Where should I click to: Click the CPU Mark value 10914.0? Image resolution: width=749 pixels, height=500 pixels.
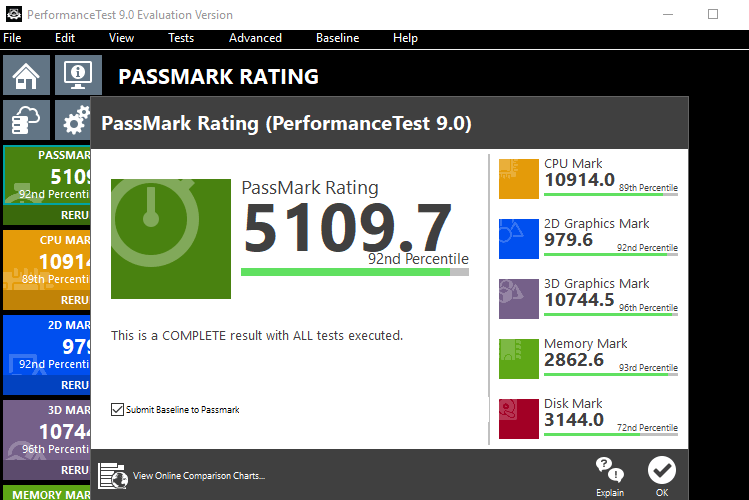point(579,180)
